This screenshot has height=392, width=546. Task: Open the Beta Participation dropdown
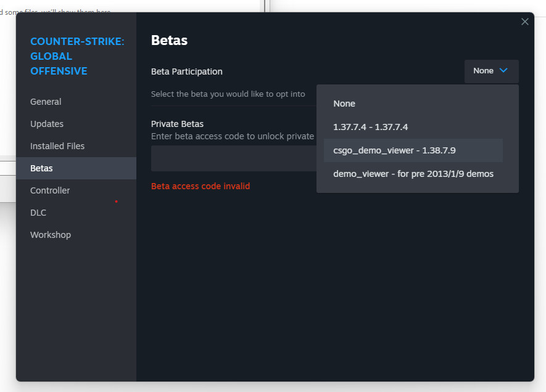pyautogui.click(x=491, y=71)
